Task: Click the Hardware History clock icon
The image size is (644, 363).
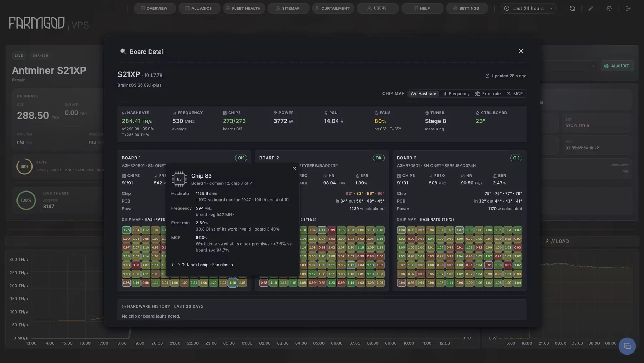Action: click(124, 306)
